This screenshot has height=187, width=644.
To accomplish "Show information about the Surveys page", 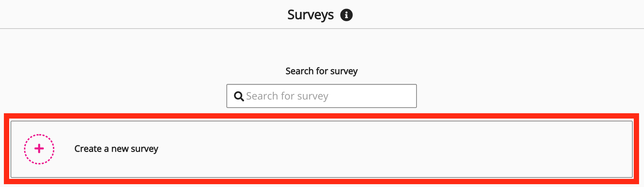I will (x=346, y=15).
